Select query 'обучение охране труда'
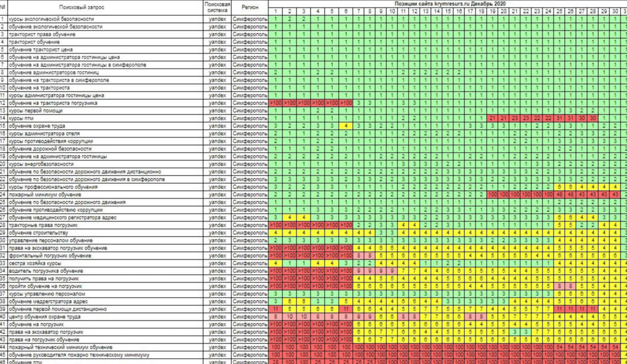Screen dimensions: 627x364 (37, 126)
